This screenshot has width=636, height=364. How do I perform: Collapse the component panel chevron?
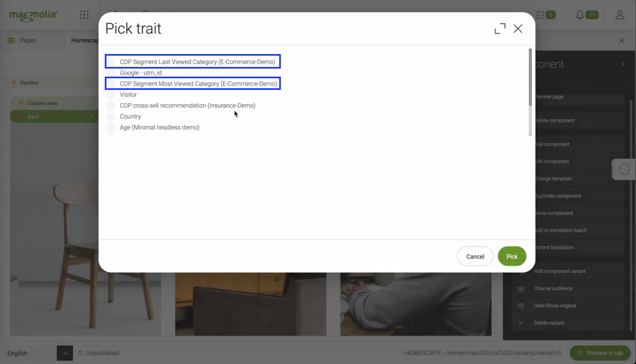[623, 64]
